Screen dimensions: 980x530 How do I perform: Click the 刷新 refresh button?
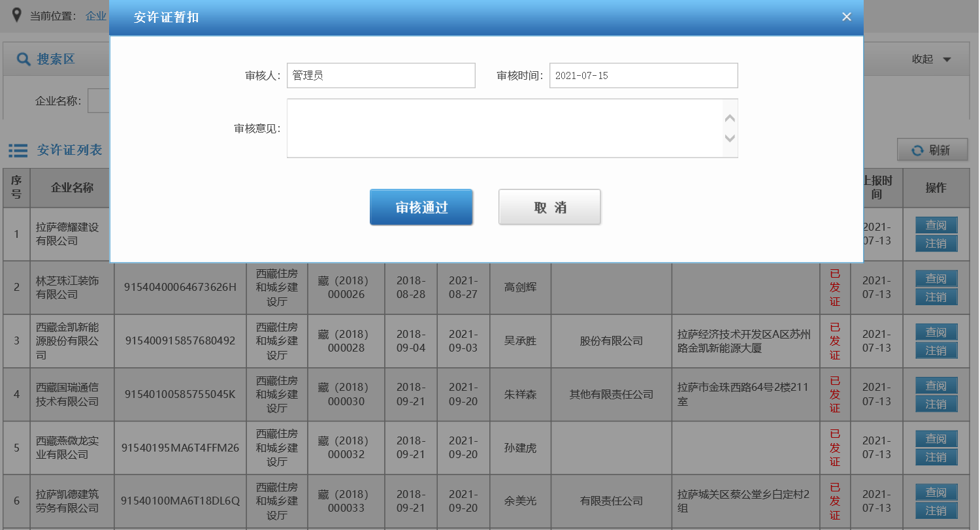[x=932, y=150]
